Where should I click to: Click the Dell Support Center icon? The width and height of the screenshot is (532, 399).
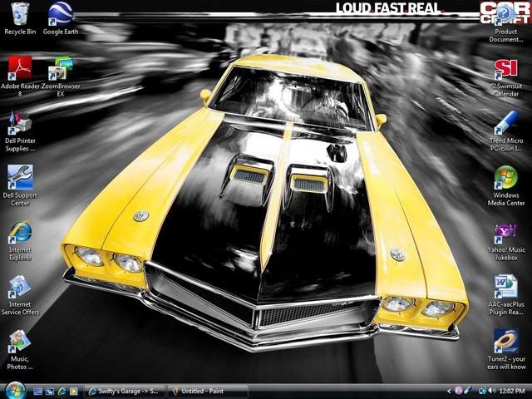pyautogui.click(x=20, y=176)
